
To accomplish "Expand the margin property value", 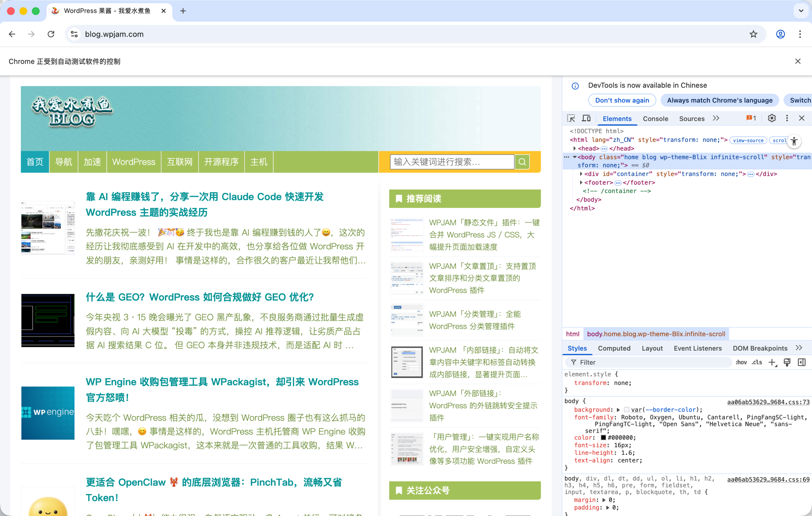I will click(x=604, y=500).
